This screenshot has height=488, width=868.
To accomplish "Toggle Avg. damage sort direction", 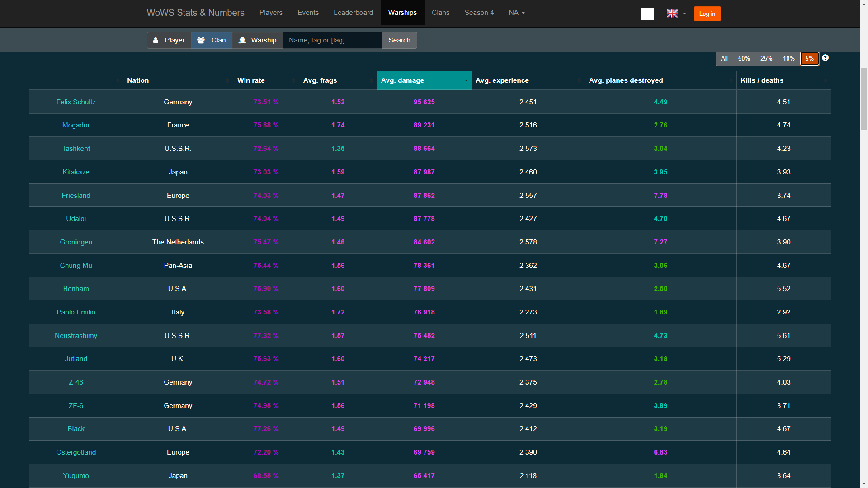I will pyautogui.click(x=466, y=80).
